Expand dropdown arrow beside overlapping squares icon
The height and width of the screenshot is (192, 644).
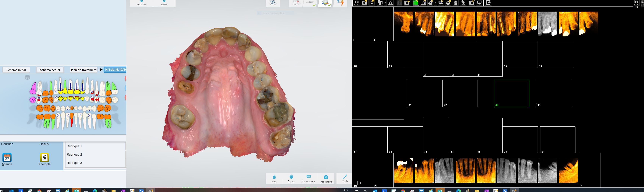point(385,3)
